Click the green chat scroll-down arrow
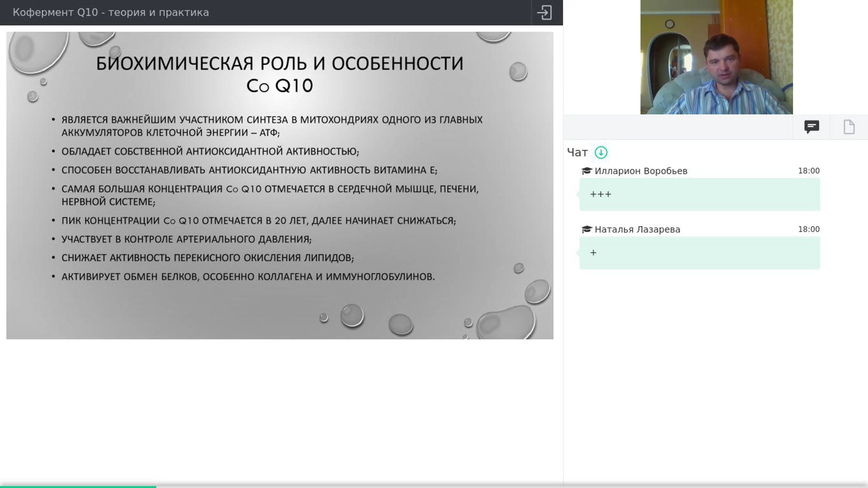Screen dimensions: 868x488 [601, 152]
